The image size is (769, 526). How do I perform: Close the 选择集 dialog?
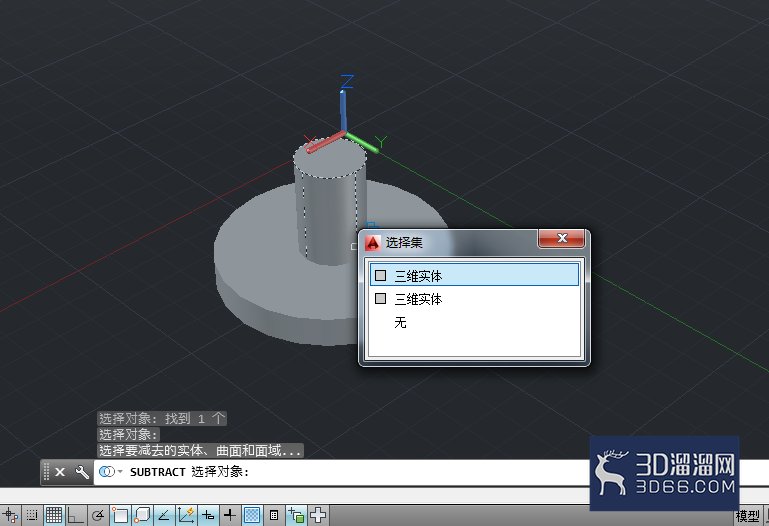(x=562, y=238)
